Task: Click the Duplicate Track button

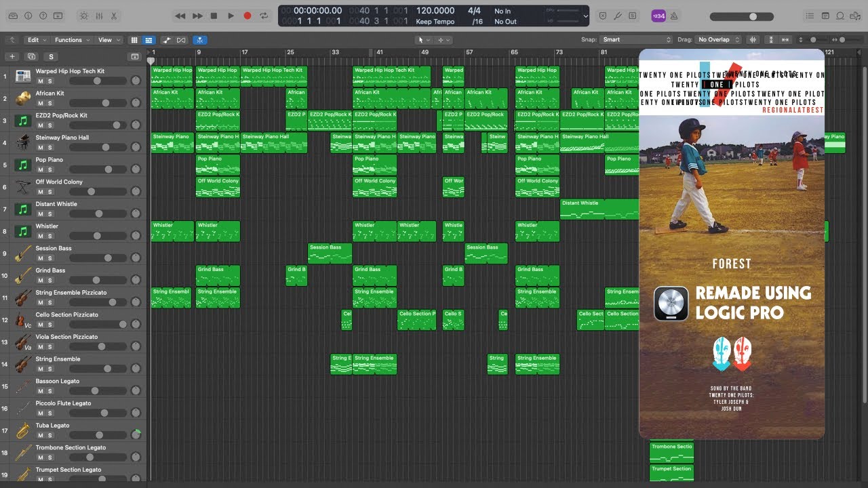Action: click(x=31, y=56)
